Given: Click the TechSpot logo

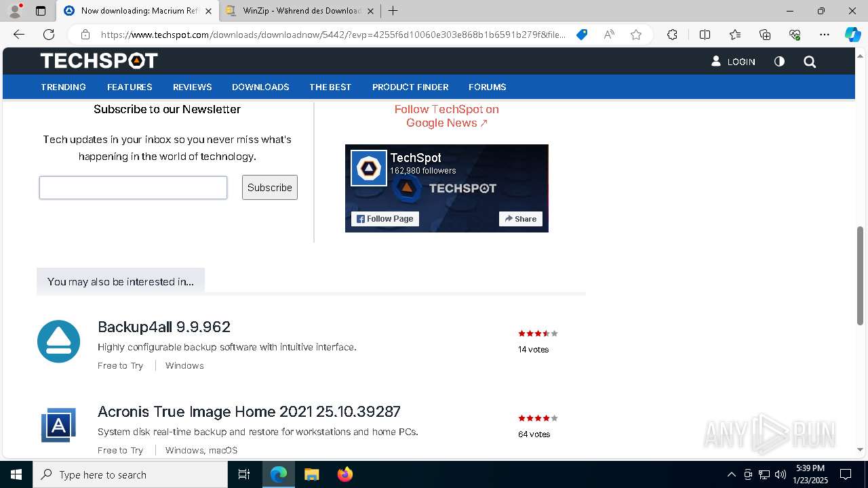Looking at the screenshot, I should 99,61.
